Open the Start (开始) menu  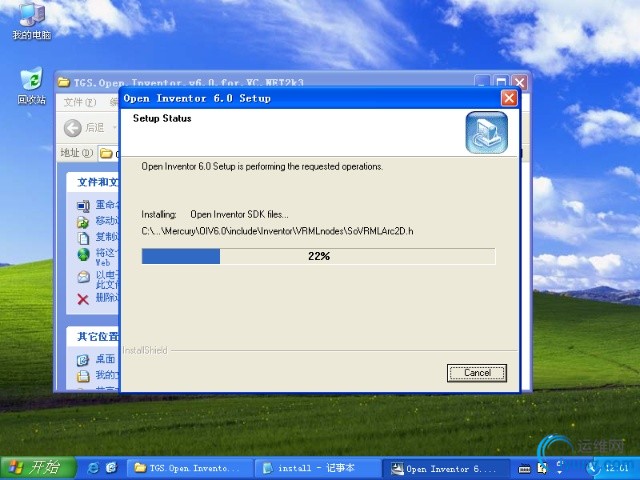coord(39,468)
